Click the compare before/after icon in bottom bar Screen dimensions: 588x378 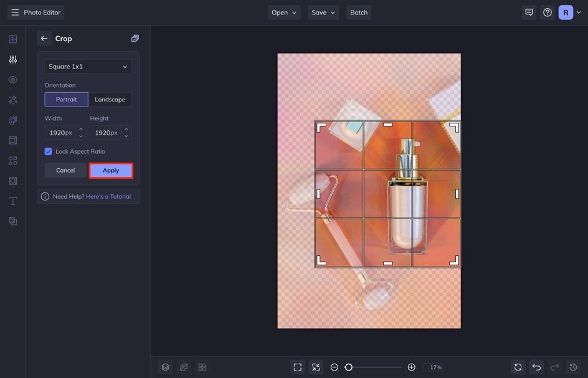click(184, 367)
